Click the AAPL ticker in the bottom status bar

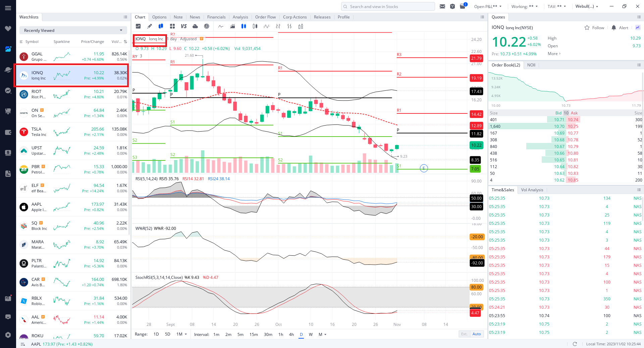pyautogui.click(x=36, y=344)
